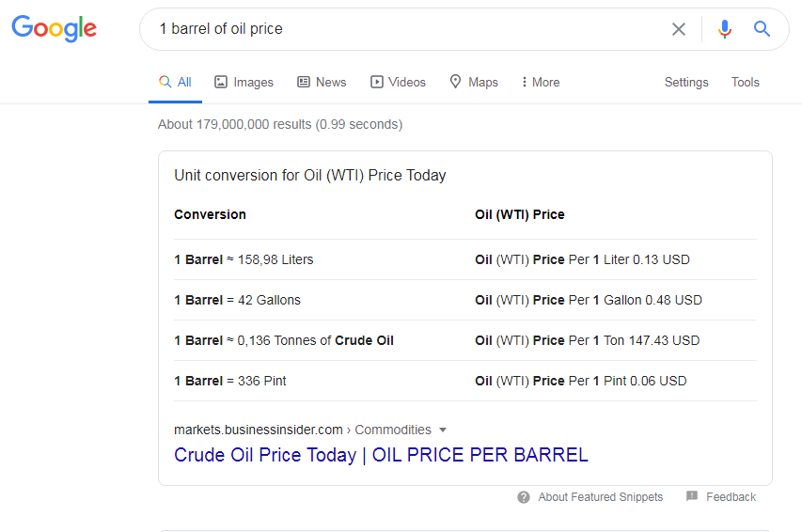Click the Feedback flag icon
Screen dimensions: 802x532
pos(691,495)
